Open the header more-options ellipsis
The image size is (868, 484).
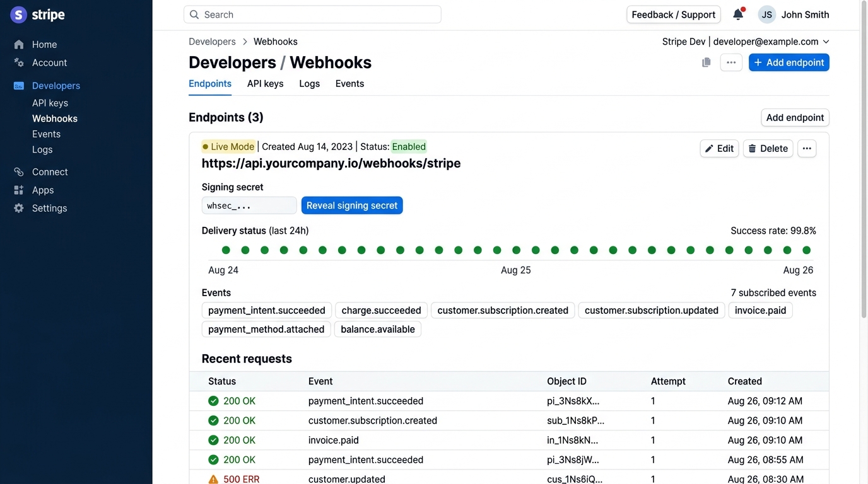731,62
